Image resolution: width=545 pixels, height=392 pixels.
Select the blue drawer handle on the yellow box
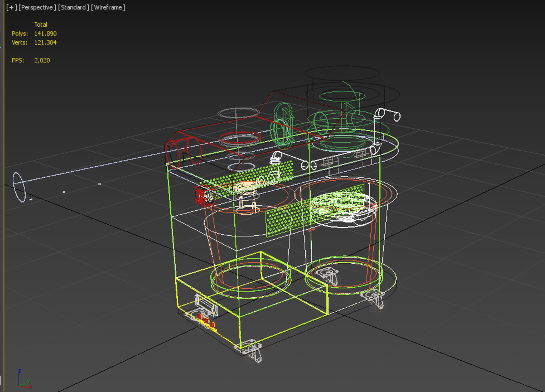pos(206,305)
